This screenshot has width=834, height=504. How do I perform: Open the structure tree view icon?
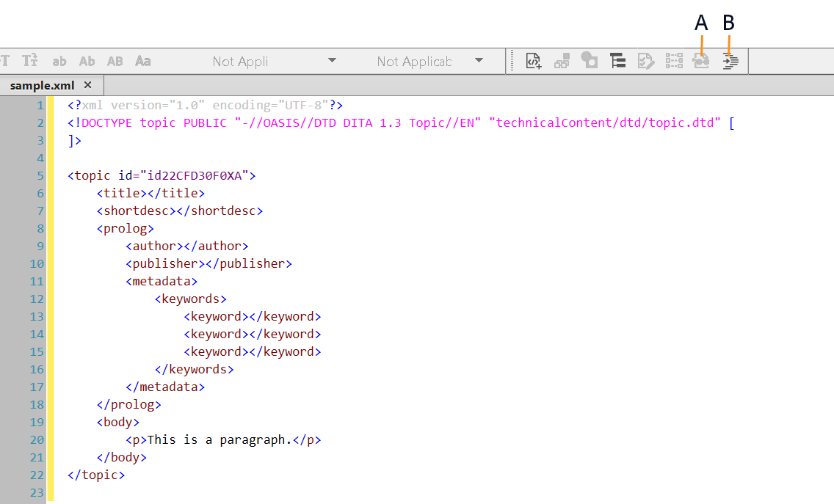tap(617, 62)
